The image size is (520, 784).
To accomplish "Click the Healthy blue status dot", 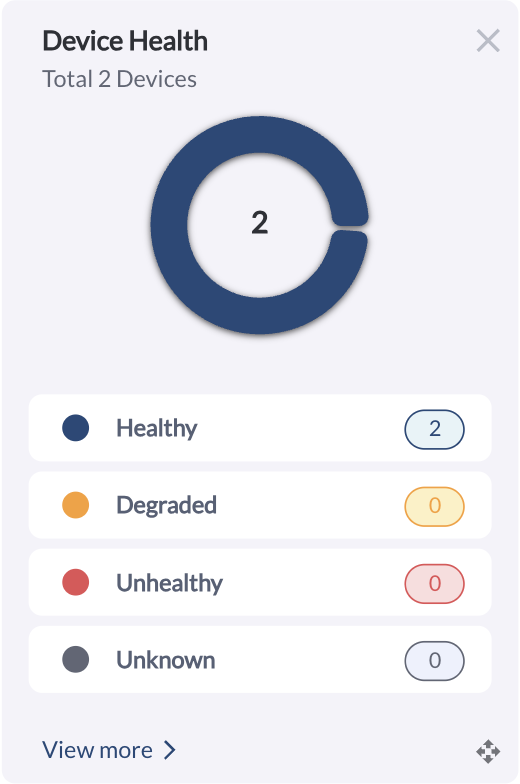I will 76,428.
